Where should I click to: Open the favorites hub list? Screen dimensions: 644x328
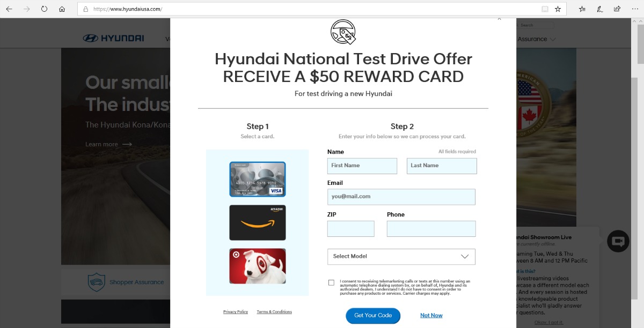click(x=582, y=9)
